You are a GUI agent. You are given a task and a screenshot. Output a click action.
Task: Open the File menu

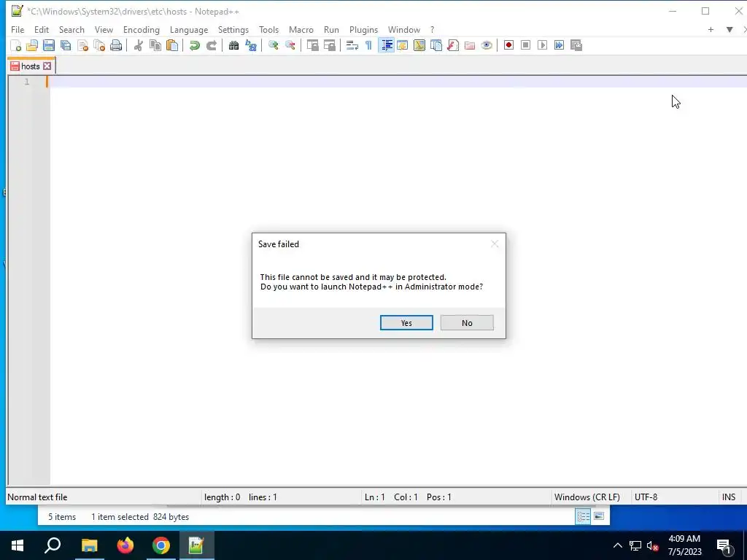click(x=18, y=29)
